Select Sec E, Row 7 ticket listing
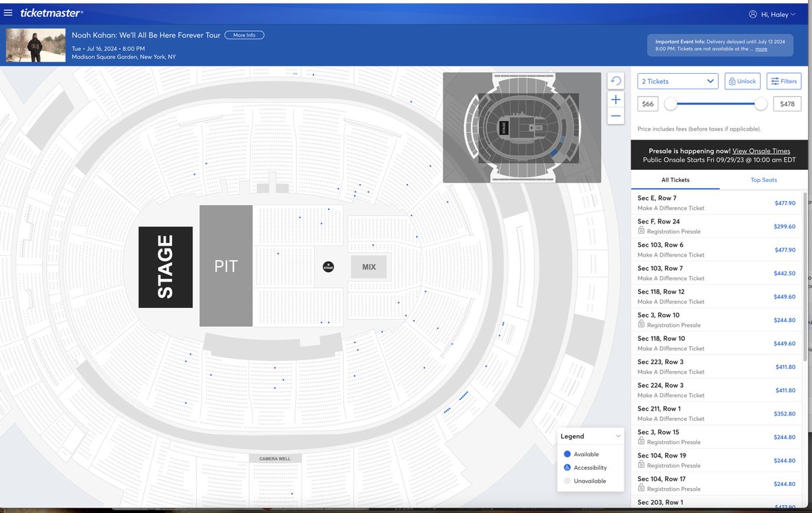This screenshot has width=812, height=513. pyautogui.click(x=717, y=203)
